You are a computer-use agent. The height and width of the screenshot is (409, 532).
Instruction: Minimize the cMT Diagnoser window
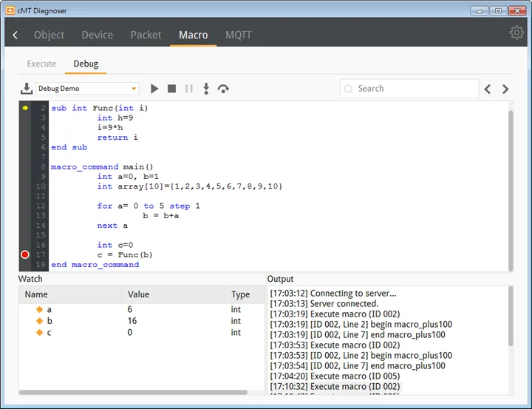[x=479, y=11]
